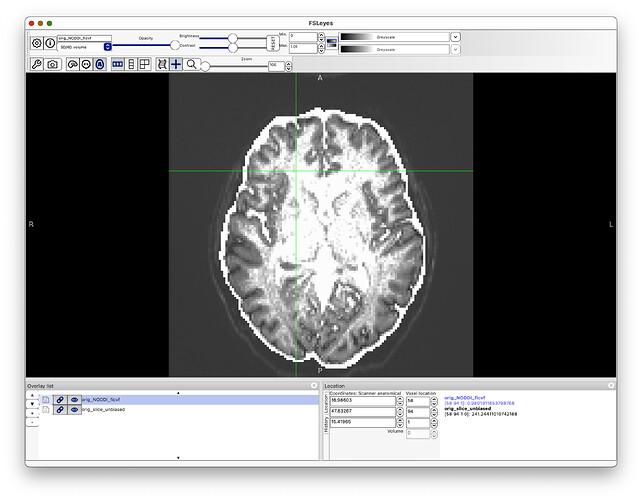The image size is (642, 500).
Task: Click voxel location Z field 1
Action: [x=418, y=422]
